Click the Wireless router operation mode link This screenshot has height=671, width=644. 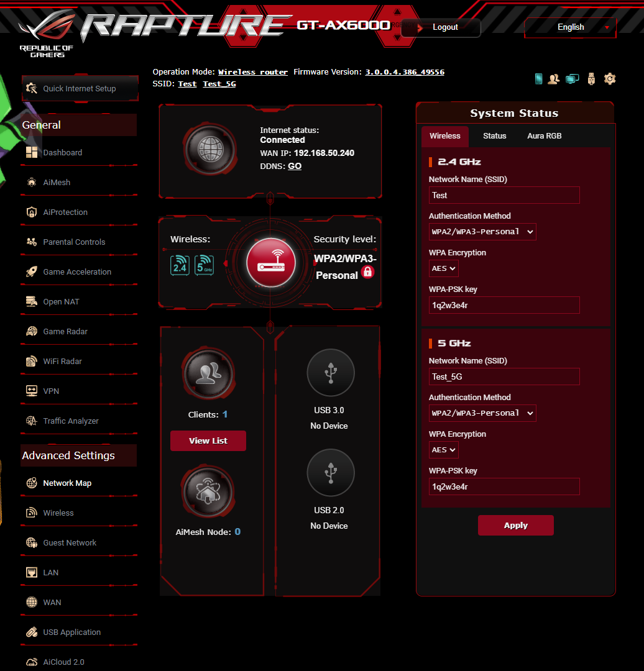(x=252, y=72)
